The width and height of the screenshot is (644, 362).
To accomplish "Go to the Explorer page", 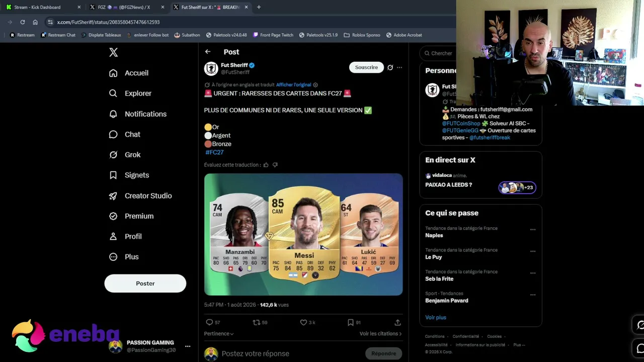I will click(x=130, y=94).
